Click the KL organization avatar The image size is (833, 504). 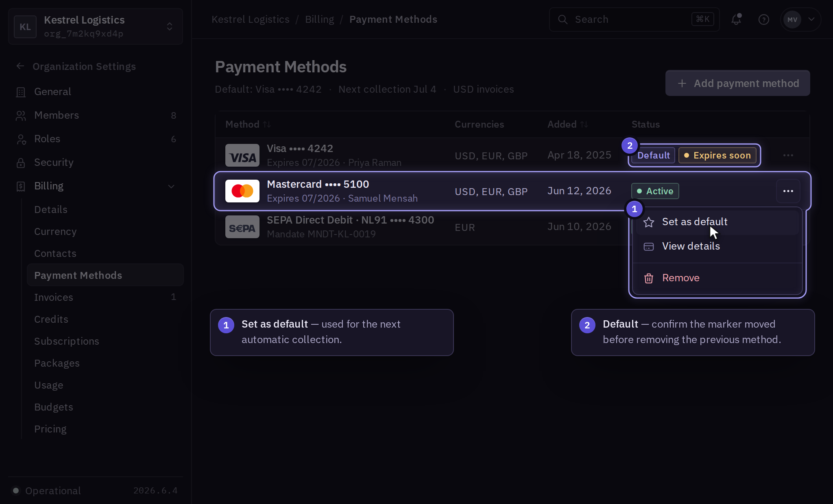[x=25, y=27]
